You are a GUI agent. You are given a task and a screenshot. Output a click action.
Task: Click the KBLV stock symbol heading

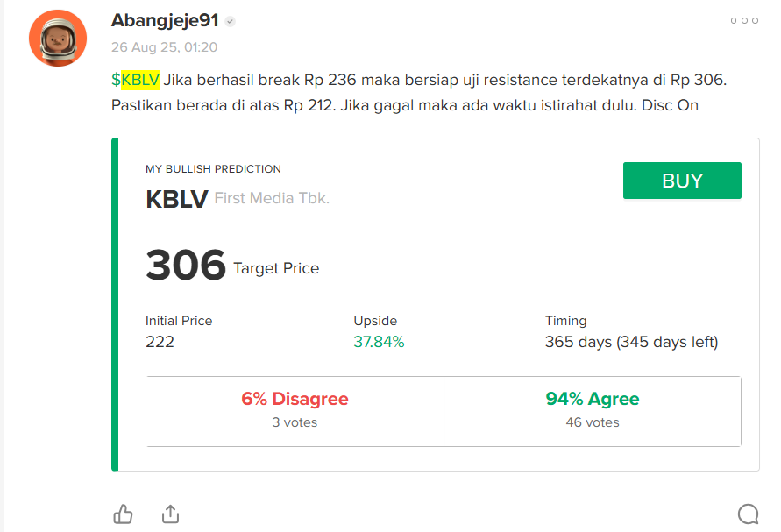177,199
